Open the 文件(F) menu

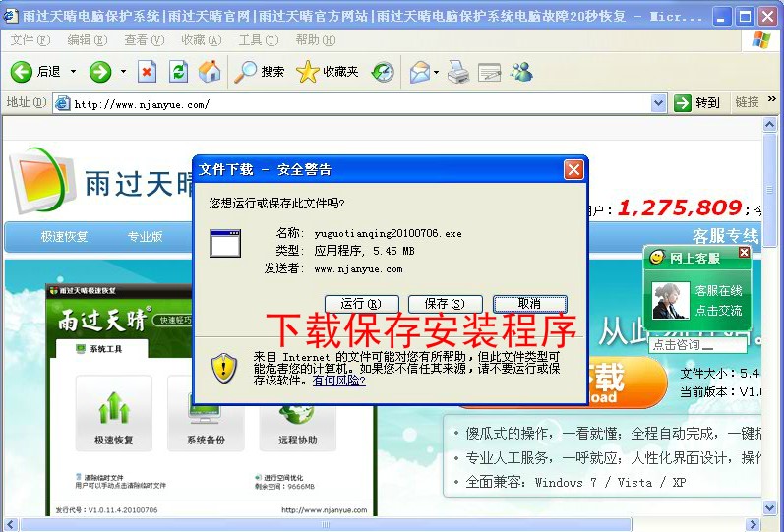coord(30,40)
